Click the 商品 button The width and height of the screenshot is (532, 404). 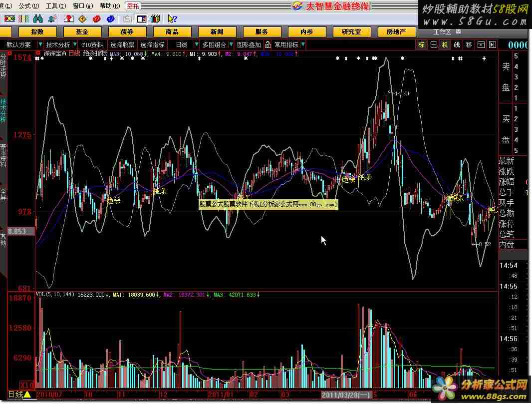coord(172,32)
